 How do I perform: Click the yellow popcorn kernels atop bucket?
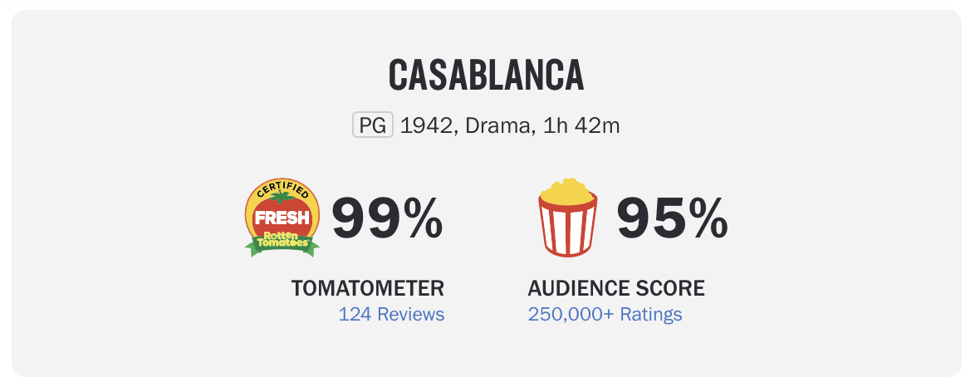click(567, 191)
